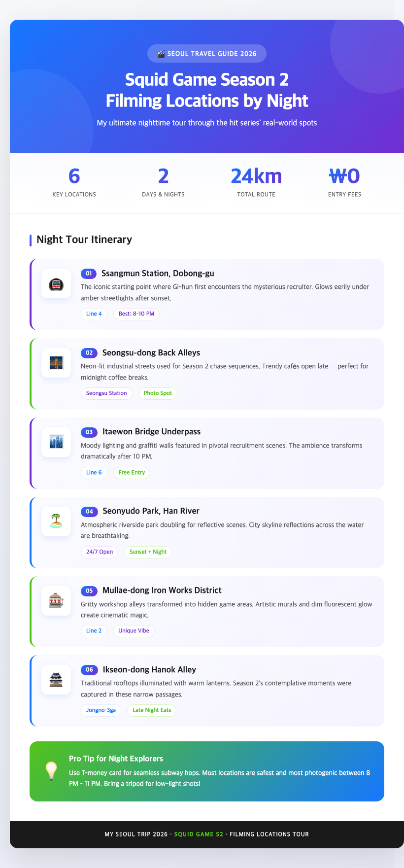Screen dimensions: 404x868
Task: Click the Late Night Eats tag
Action: 152,710
